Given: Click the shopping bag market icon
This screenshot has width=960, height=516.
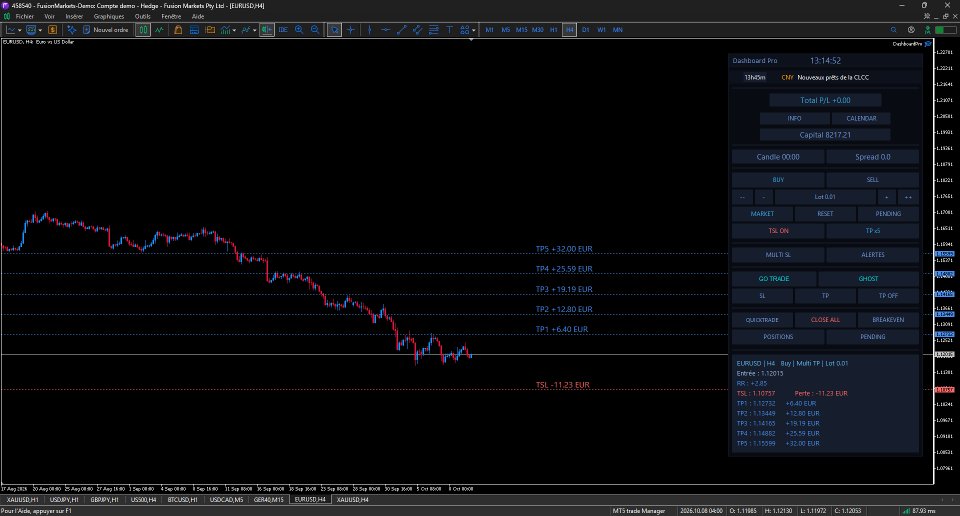Looking at the screenshot, I should [x=178, y=29].
